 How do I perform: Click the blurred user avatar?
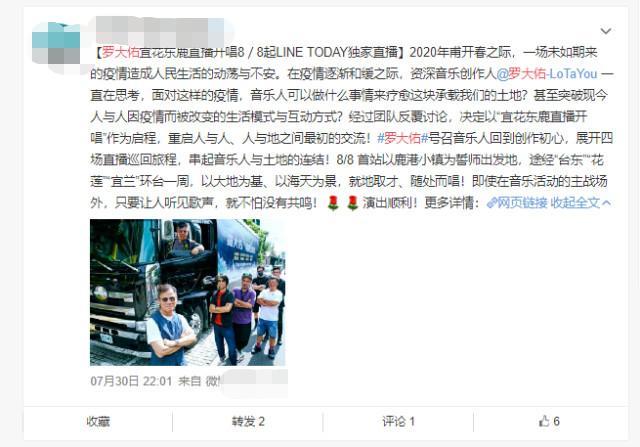pyautogui.click(x=56, y=43)
